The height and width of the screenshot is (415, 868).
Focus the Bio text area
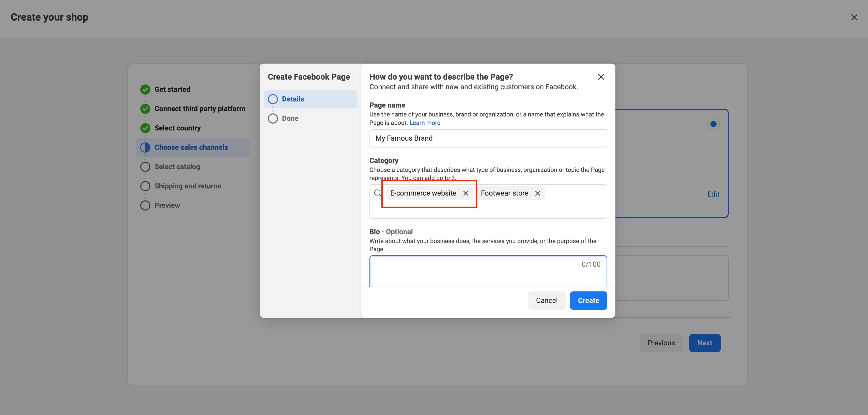click(x=472, y=273)
